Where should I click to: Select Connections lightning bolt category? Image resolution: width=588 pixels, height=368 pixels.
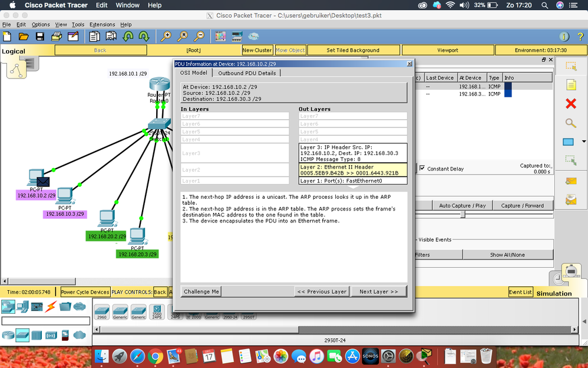click(x=51, y=307)
